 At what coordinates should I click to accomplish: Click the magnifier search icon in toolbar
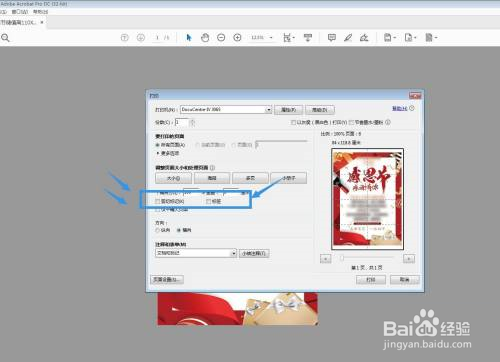(x=5, y=38)
